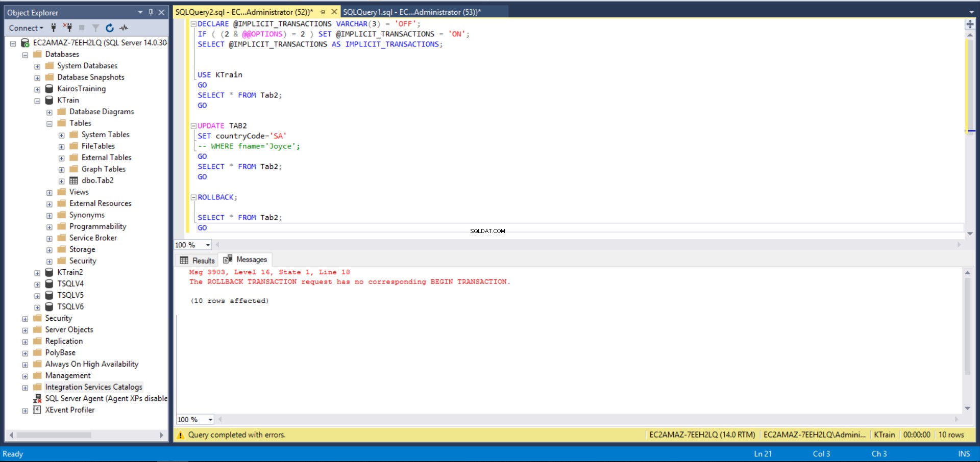Click the Filter funnel icon in Object Explorer

pos(95,28)
